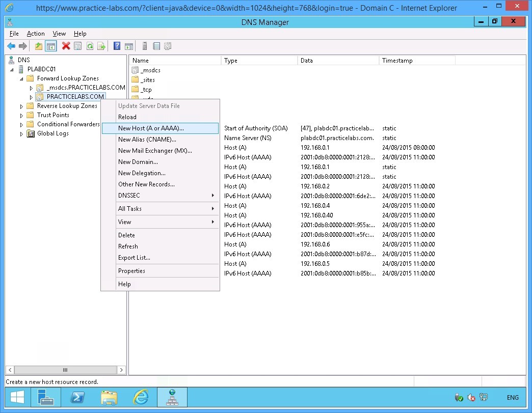Viewport: 532px width, 413px height.
Task: Click the up one level folder icon
Action: pyautogui.click(x=39, y=46)
